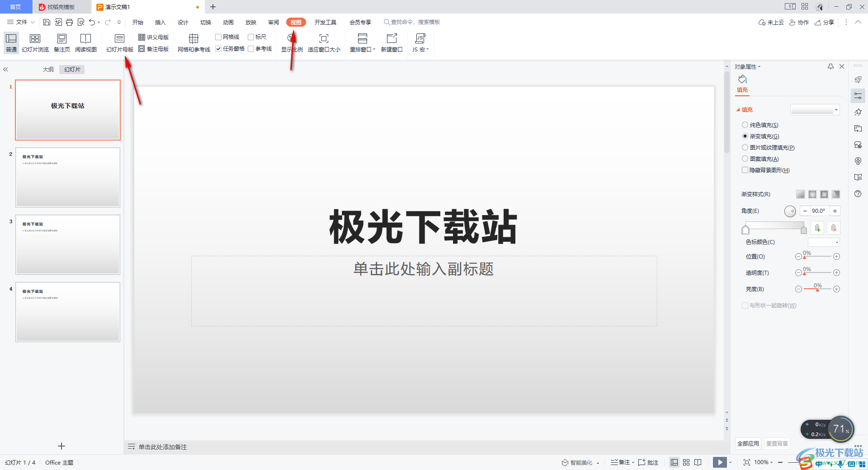Open 网格和参考线 grid settings
Image resolution: width=868 pixels, height=470 pixels.
point(194,43)
